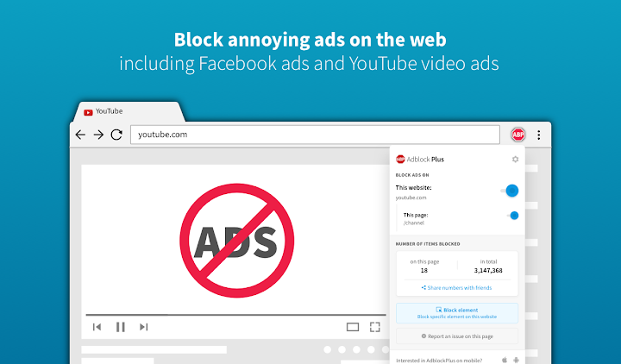The height and width of the screenshot is (364, 621).
Task: Skip to previous video track
Action: [x=97, y=327]
